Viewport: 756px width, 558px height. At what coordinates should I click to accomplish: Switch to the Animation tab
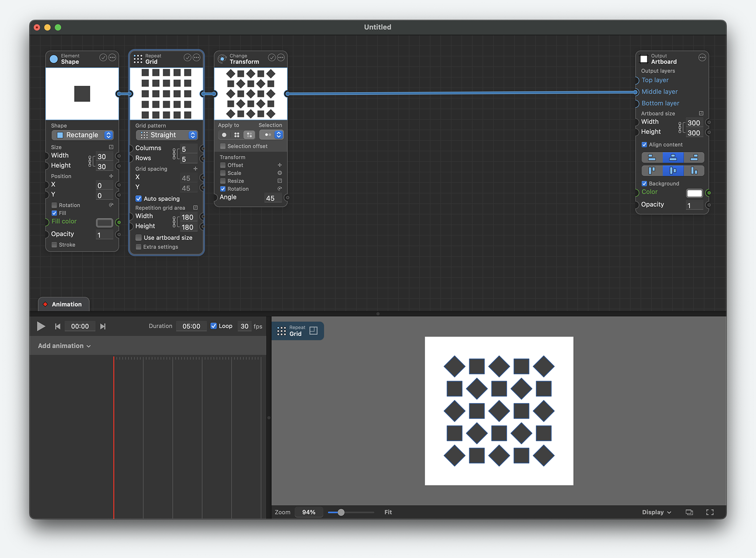(x=64, y=305)
